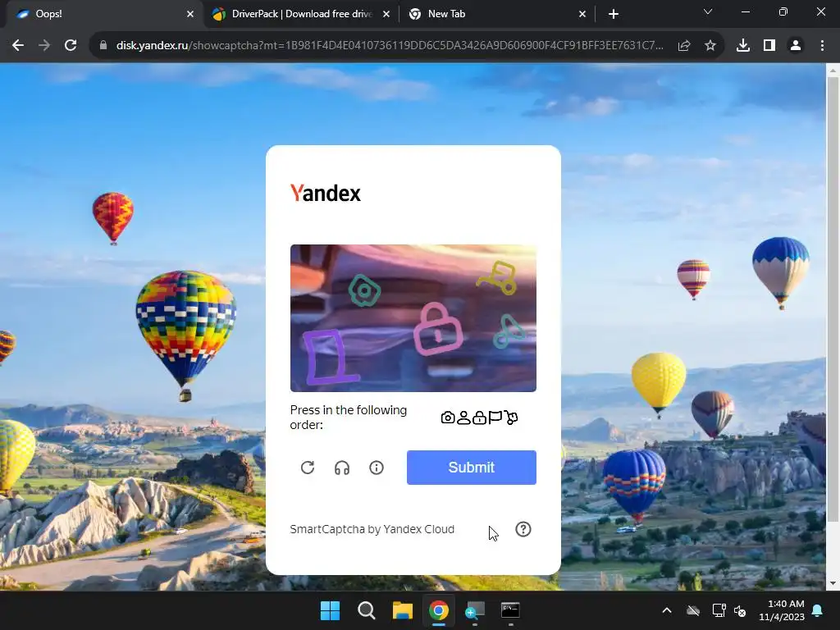The image size is (840, 630).
Task: Open a new browser tab
Action: point(614,14)
